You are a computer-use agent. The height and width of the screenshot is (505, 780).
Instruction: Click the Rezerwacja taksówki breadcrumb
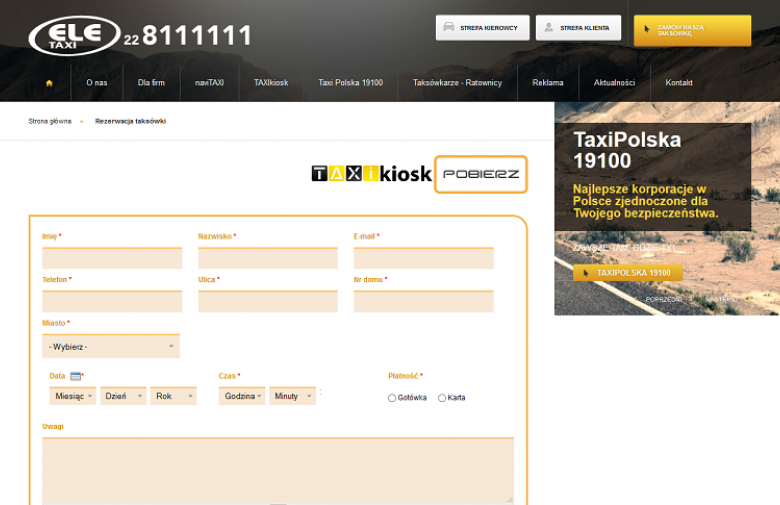pos(130,121)
